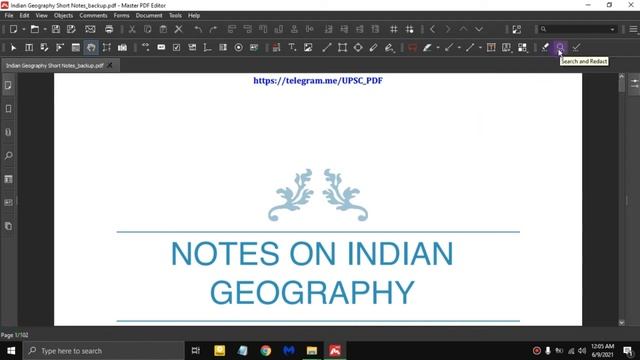Redo the last undone action
This screenshot has height=360, width=640.
pyautogui.click(x=213, y=29)
